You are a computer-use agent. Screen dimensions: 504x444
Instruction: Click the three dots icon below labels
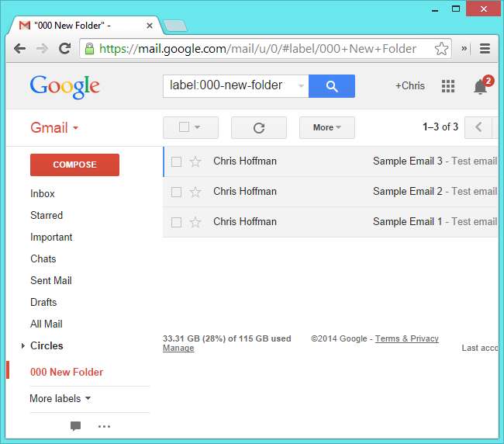[104, 426]
